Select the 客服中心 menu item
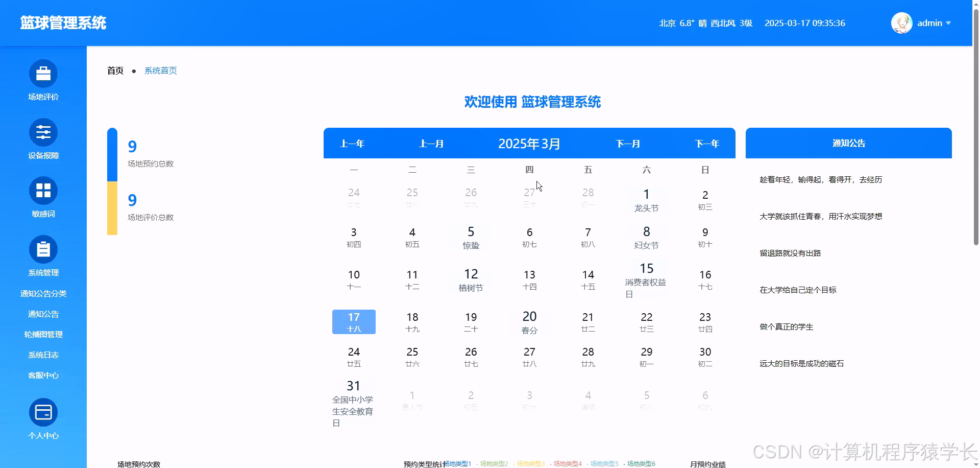The image size is (980, 468). click(43, 375)
